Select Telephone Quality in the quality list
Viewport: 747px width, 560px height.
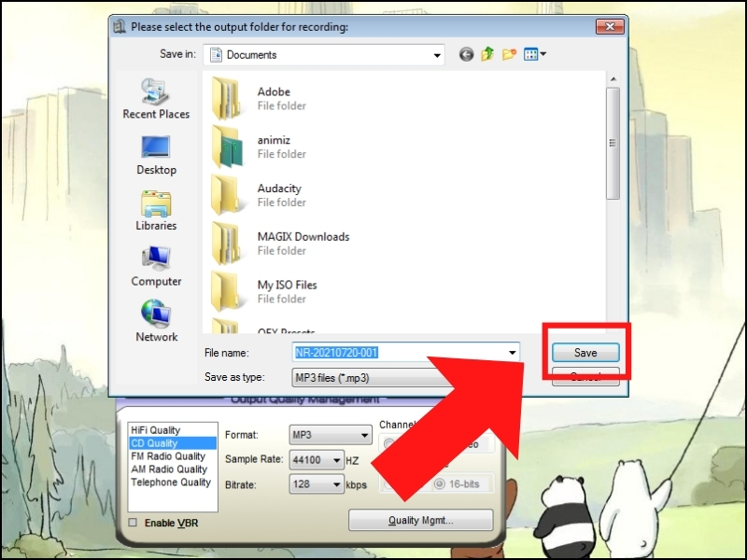coord(172,483)
